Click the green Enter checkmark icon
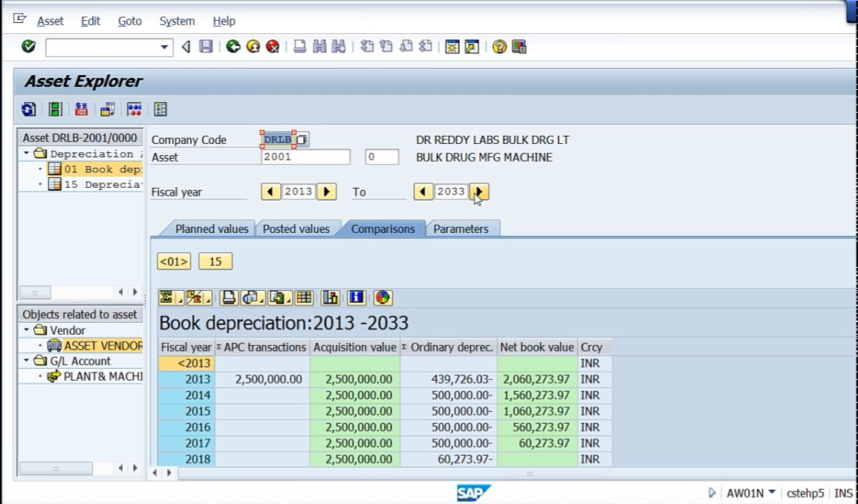The width and height of the screenshot is (858, 504). coord(28,47)
